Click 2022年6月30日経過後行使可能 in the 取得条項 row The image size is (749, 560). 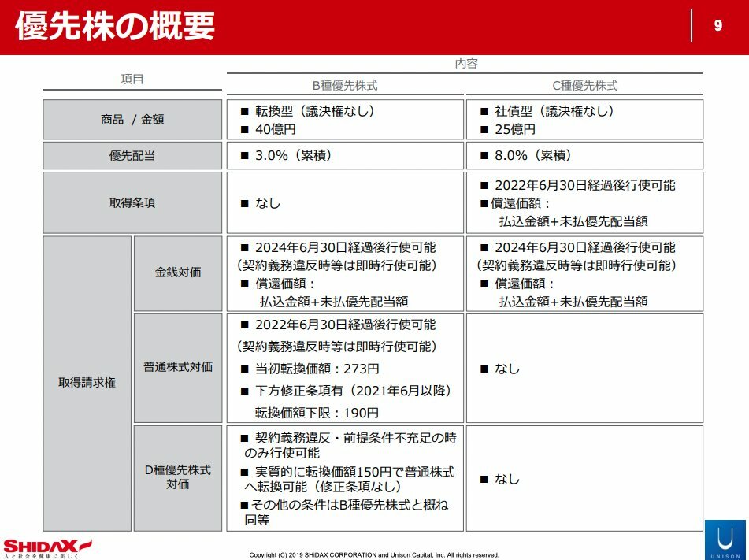(x=585, y=185)
